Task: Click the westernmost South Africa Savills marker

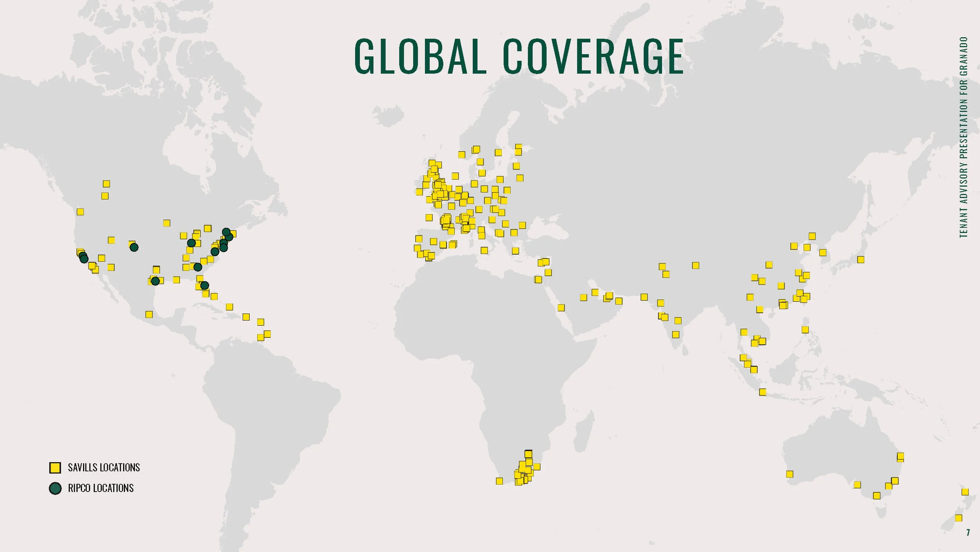Action: click(x=499, y=481)
